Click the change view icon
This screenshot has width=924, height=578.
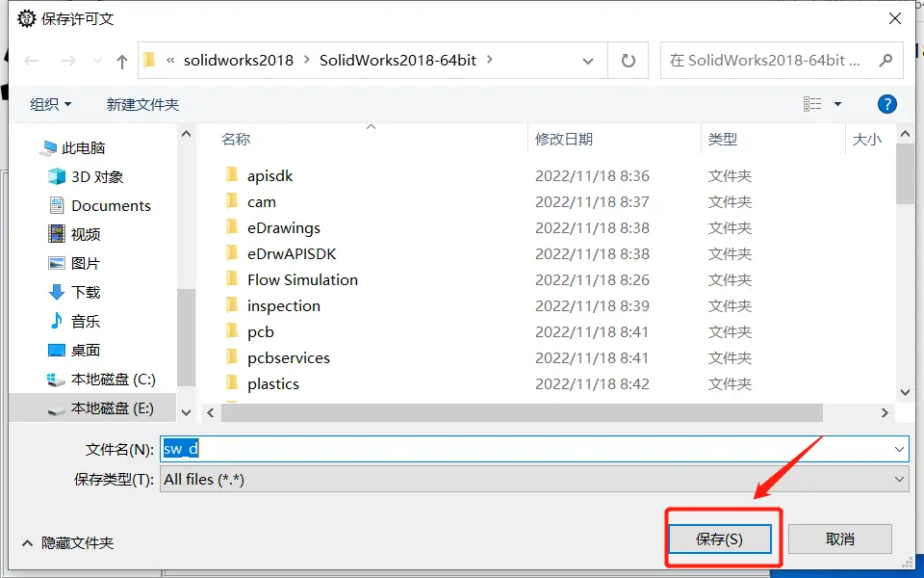[812, 104]
